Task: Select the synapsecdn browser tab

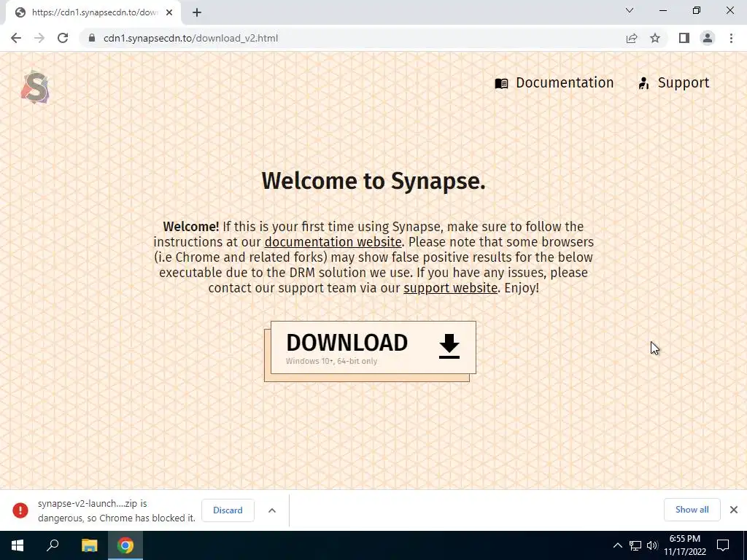Action: click(93, 12)
